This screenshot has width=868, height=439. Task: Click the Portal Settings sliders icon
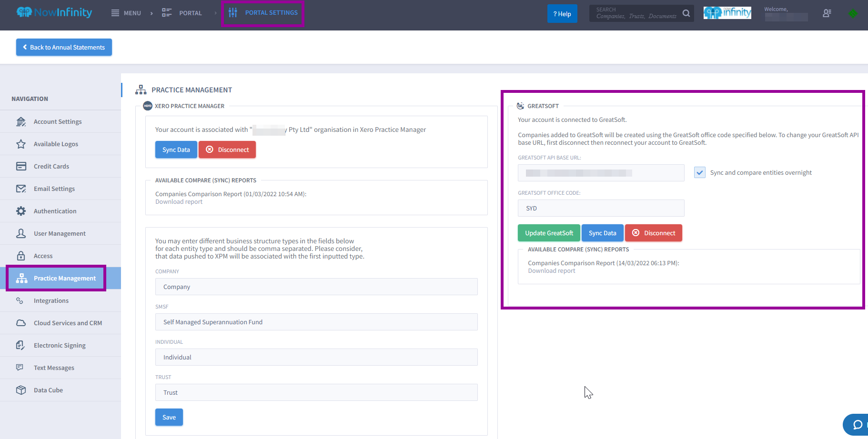(232, 13)
